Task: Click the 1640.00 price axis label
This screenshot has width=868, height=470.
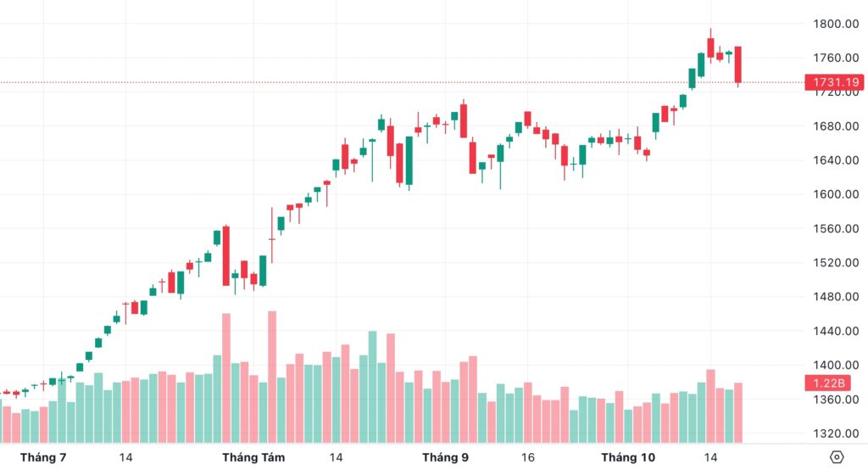Action: [833, 160]
